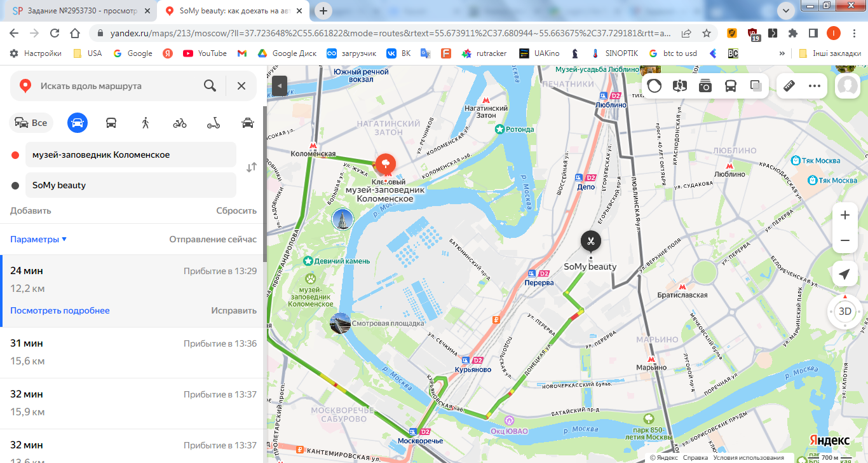Click Сбросить to reset route

[x=236, y=211]
